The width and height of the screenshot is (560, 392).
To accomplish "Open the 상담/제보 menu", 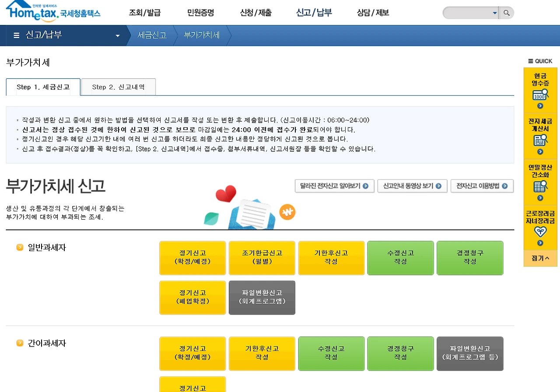I will pos(373,13).
